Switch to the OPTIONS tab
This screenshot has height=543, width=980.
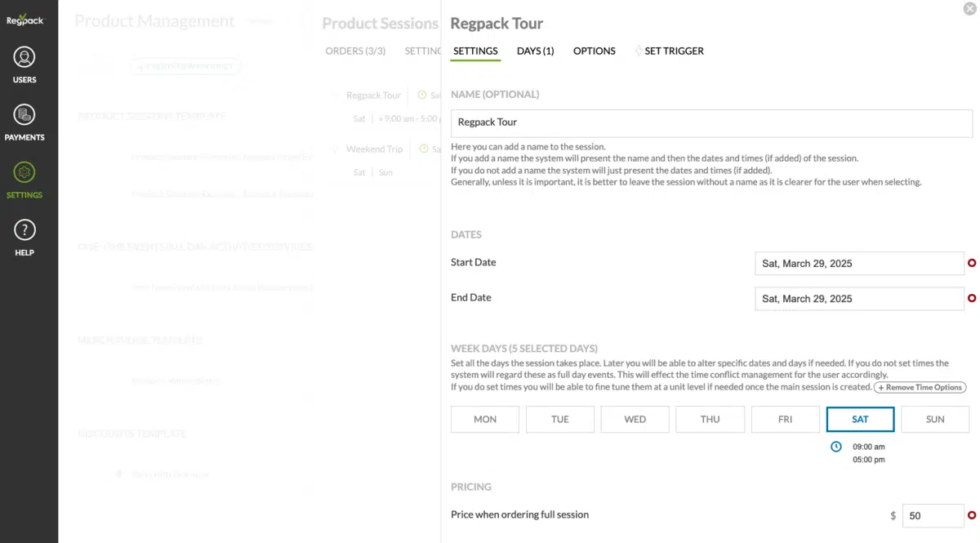click(594, 51)
